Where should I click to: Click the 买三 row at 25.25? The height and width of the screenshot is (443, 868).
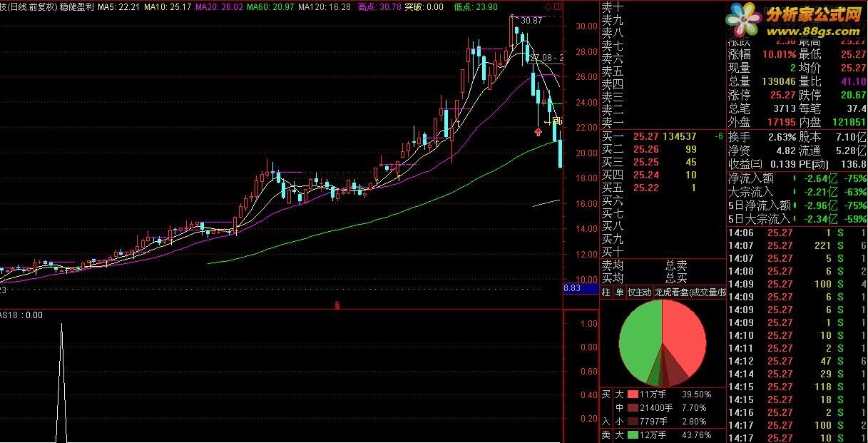pos(663,162)
